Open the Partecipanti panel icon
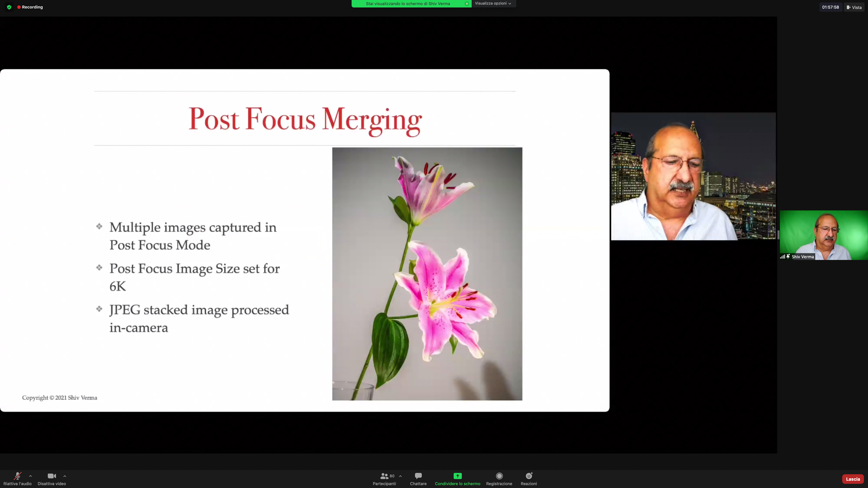 (384, 476)
